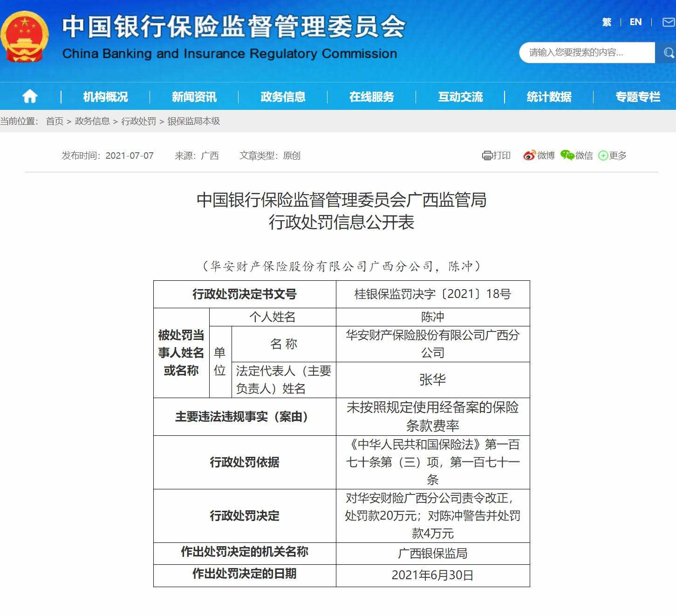
Task: Click the 行政处罚决定书文号 header cell
Action: click(x=245, y=294)
